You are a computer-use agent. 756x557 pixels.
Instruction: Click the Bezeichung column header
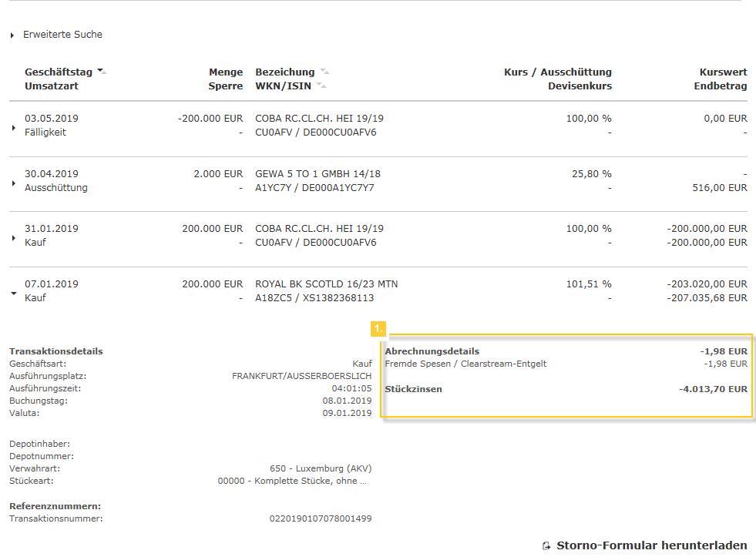tap(284, 72)
